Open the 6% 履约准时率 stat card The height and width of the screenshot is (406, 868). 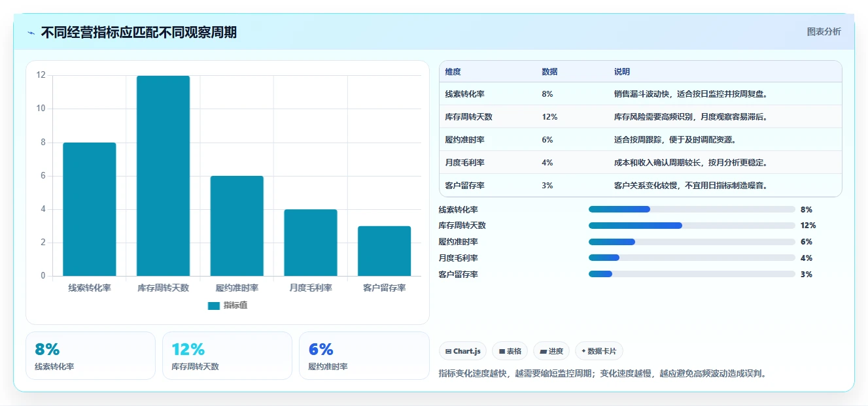[x=364, y=356]
